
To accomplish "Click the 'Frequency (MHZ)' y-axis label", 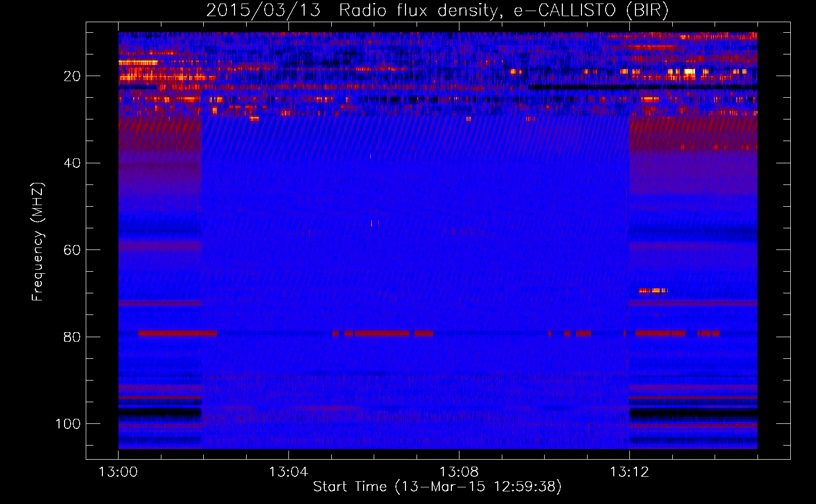I will click(x=38, y=241).
